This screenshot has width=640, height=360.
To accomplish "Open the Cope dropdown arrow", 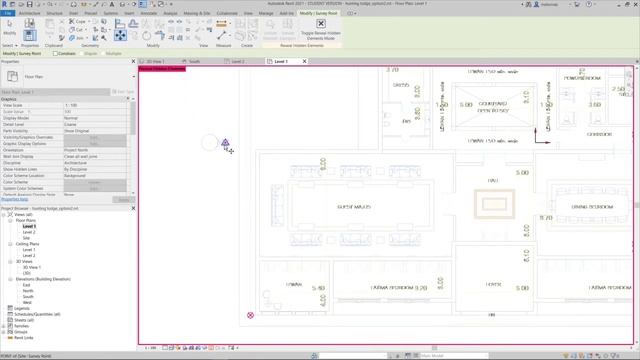I will 89,21.
